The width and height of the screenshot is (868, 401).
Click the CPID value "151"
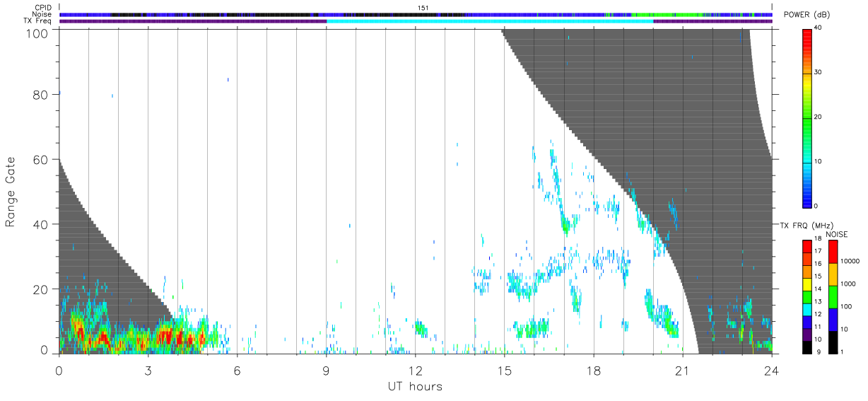click(423, 8)
